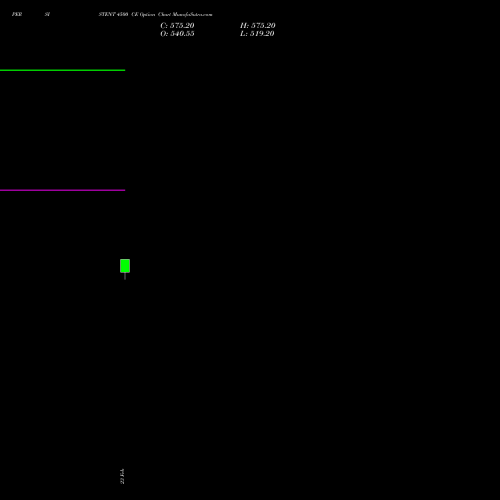Click the green horizontal level line
Screen dimensions: 500x500
coord(62,70)
